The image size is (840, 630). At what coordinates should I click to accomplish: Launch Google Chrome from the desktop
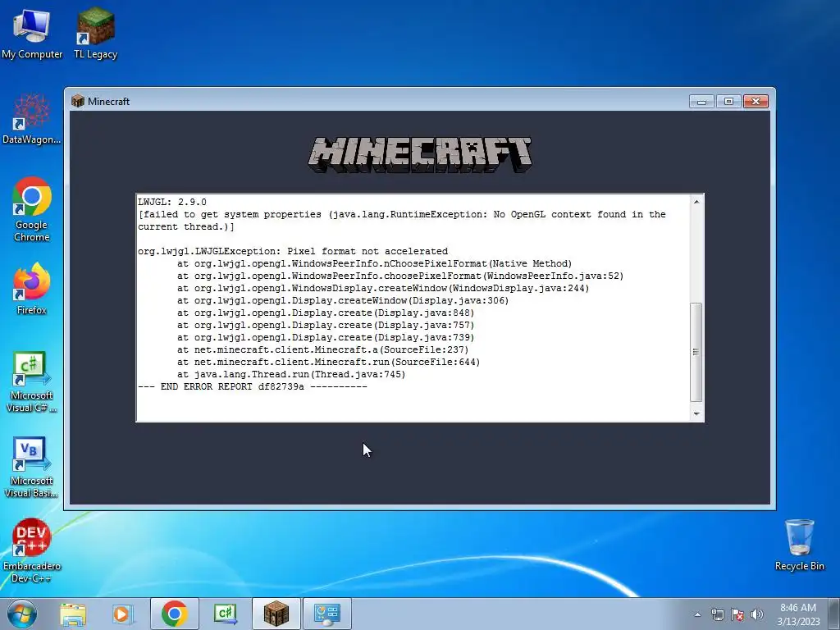coord(32,209)
